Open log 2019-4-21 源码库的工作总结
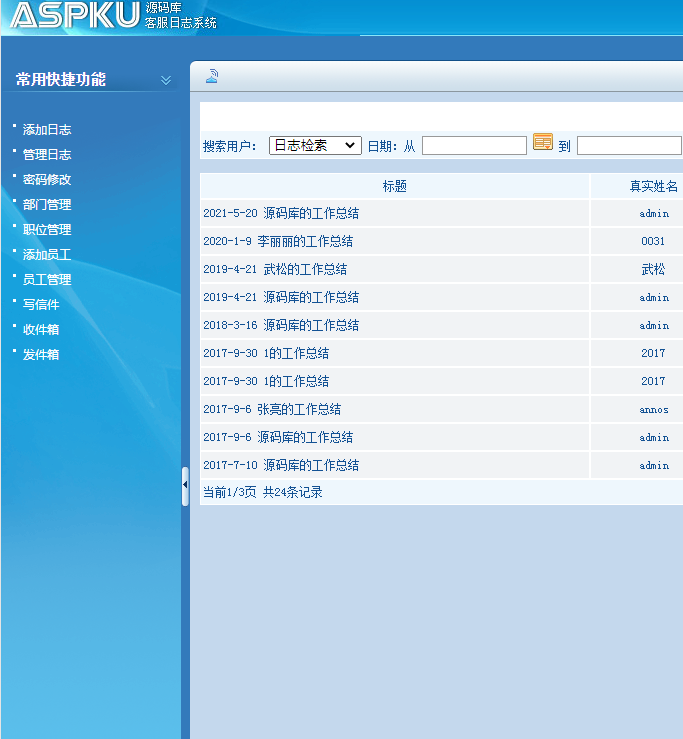Viewport: 683px width, 739px height. tap(281, 297)
